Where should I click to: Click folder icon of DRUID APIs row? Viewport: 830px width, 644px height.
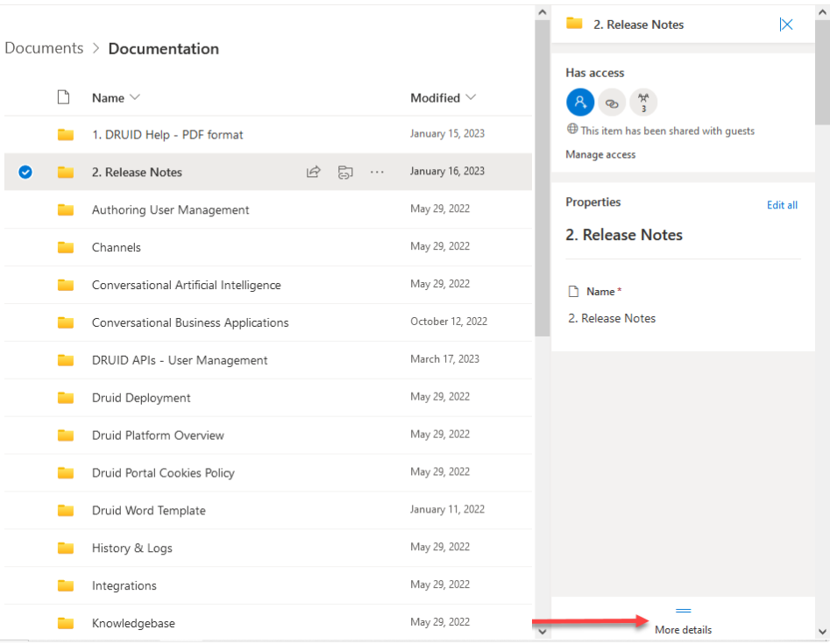tap(66, 360)
